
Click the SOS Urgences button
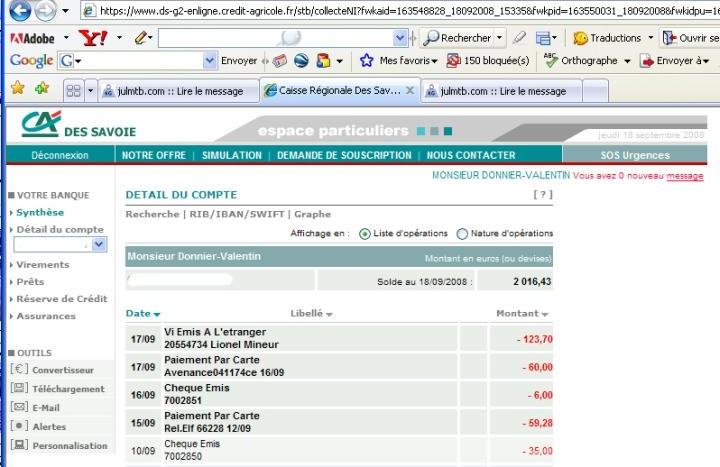coord(634,155)
